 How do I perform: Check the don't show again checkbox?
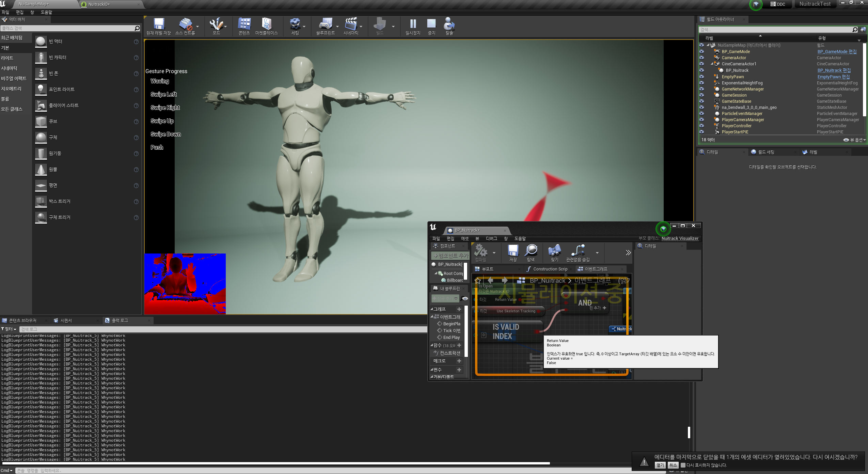tap(683, 465)
